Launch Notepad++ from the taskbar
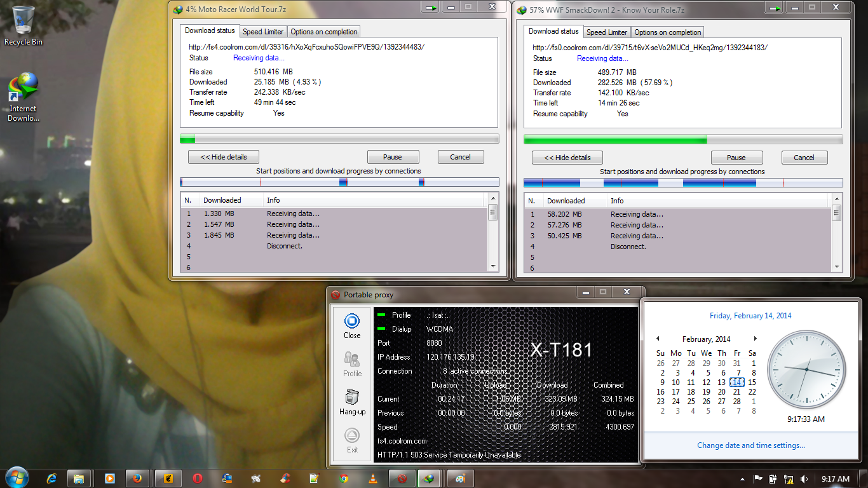Viewport: 868px width, 488px height. point(314,478)
